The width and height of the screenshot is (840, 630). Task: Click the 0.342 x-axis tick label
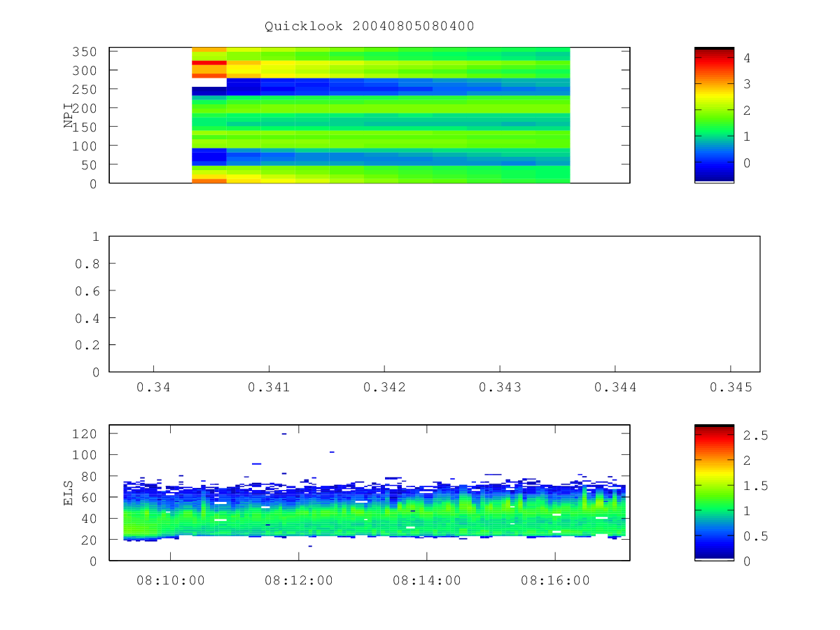click(x=384, y=387)
